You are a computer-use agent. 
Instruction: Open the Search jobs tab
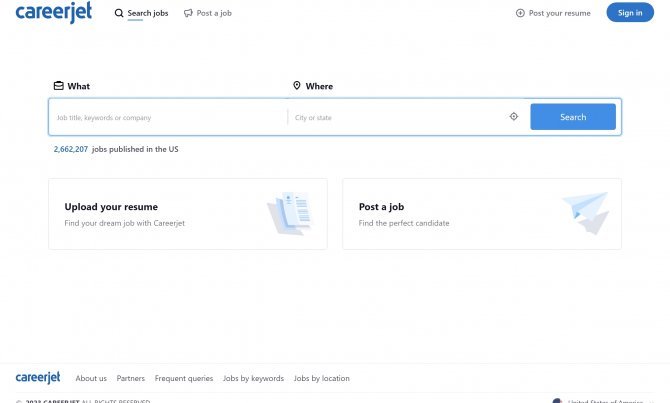pos(141,13)
